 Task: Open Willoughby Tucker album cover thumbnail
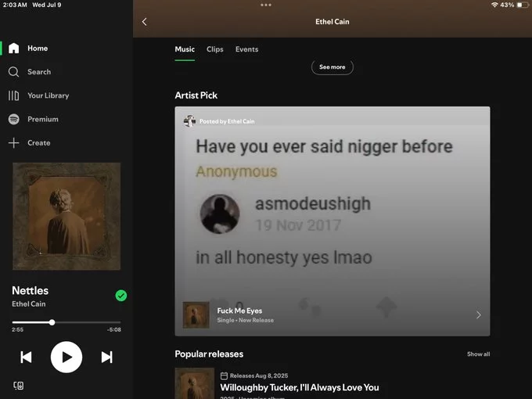194,383
